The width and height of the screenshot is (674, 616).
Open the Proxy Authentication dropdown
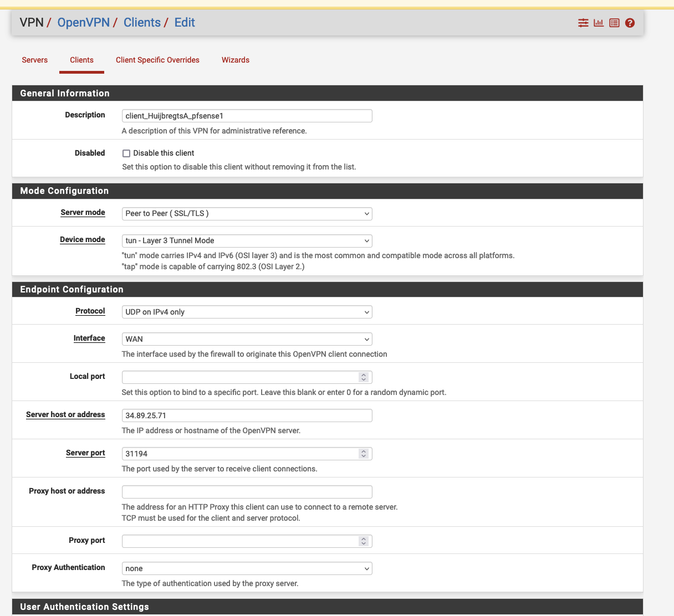[x=247, y=569]
